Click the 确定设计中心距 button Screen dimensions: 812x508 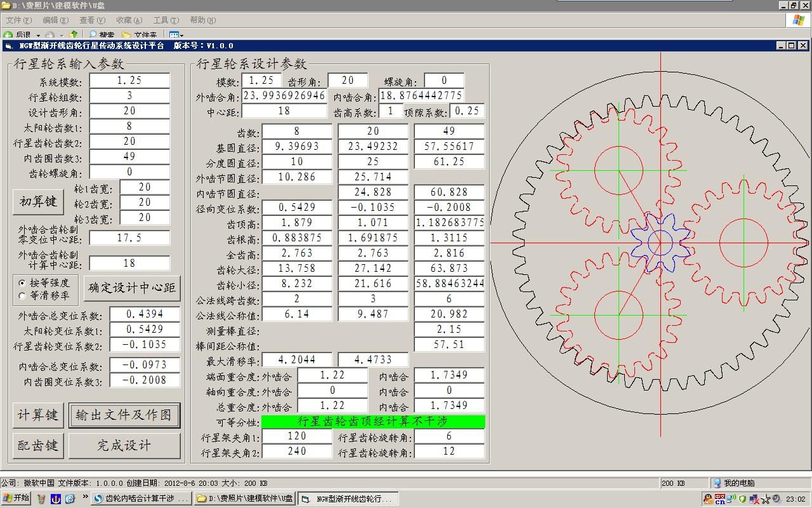[132, 288]
